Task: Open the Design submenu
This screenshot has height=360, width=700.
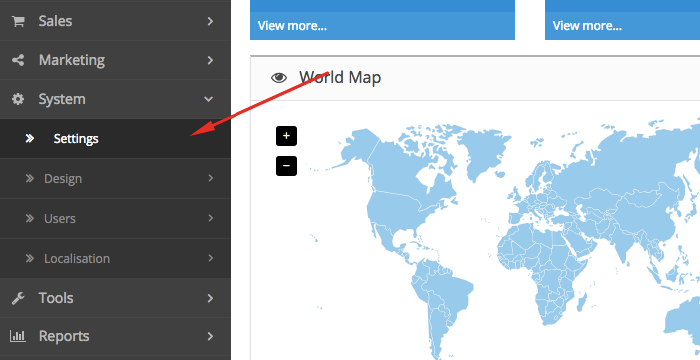Action: coord(115,179)
